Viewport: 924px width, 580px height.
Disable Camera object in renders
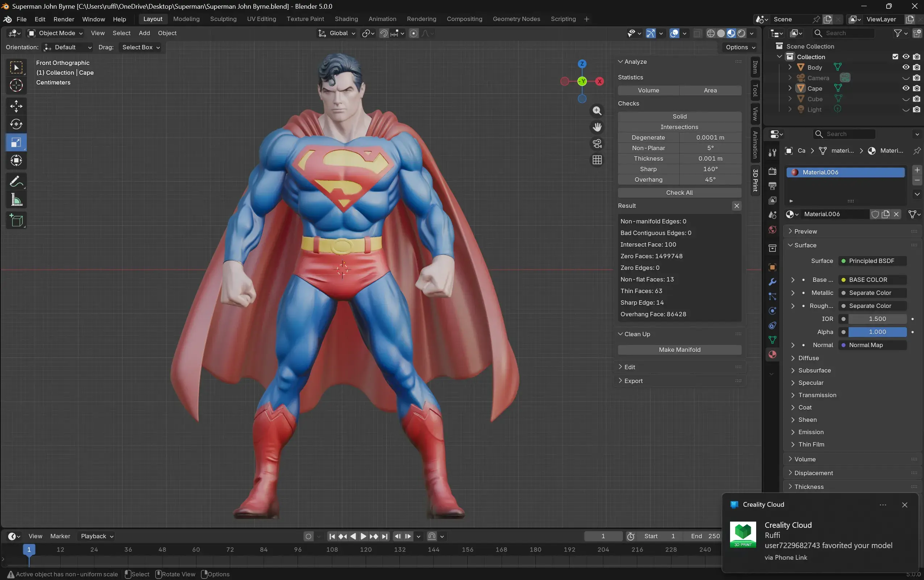pos(916,78)
